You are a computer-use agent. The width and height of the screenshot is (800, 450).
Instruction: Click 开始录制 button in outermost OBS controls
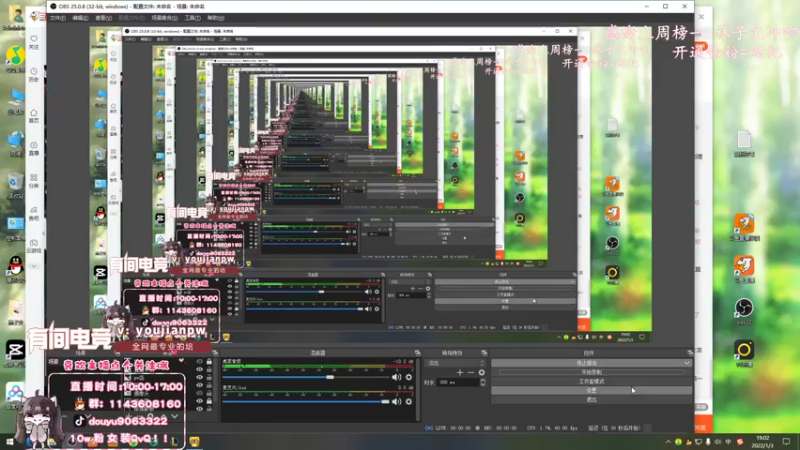tap(591, 372)
